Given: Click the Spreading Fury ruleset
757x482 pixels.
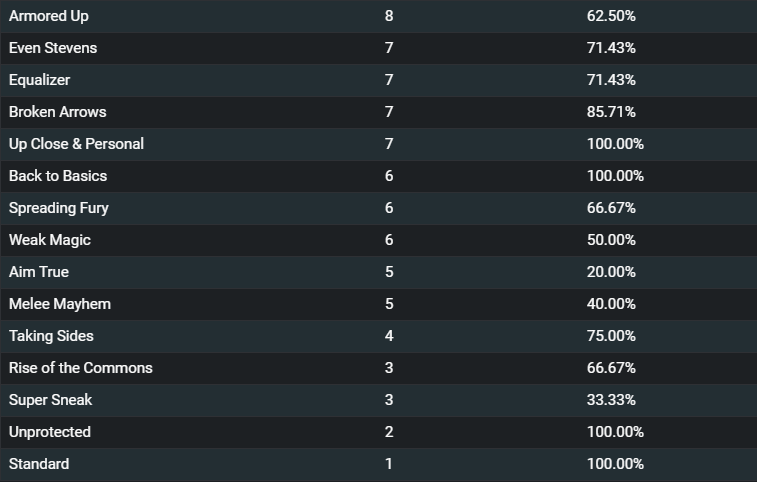Looking at the screenshot, I should tap(59, 208).
